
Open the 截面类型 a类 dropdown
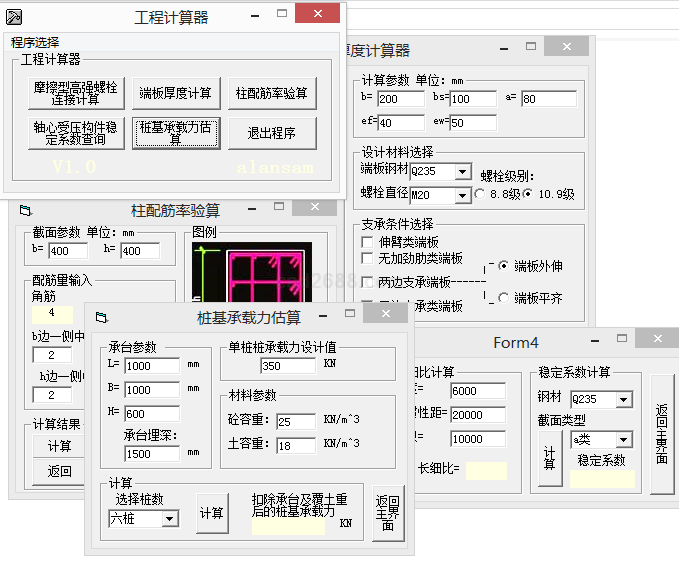[x=624, y=440]
